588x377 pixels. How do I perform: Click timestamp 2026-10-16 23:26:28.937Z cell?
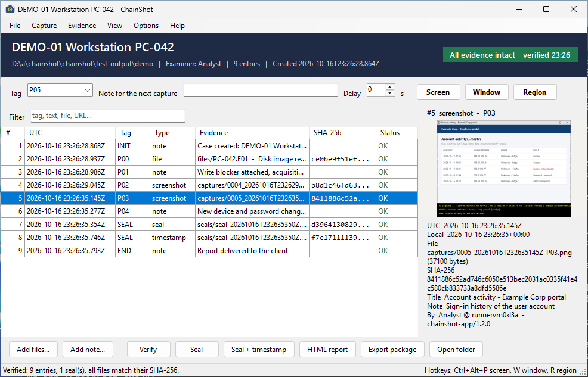click(x=70, y=159)
